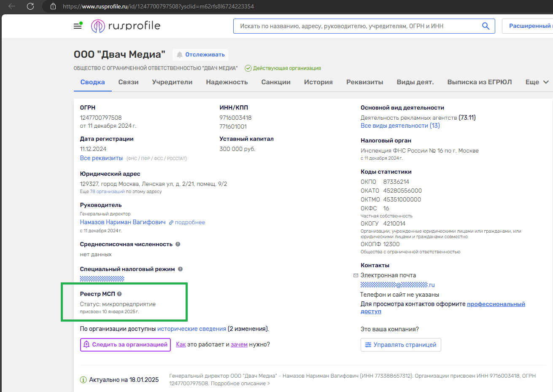The height and width of the screenshot is (392, 553).
Task: Open the Учредители tab
Action: 172,82
